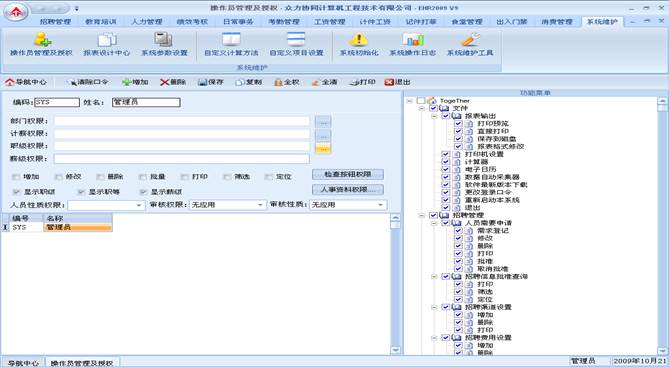The height and width of the screenshot is (367, 669).
Task: Select 更改登录口令 tree item
Action: click(488, 192)
